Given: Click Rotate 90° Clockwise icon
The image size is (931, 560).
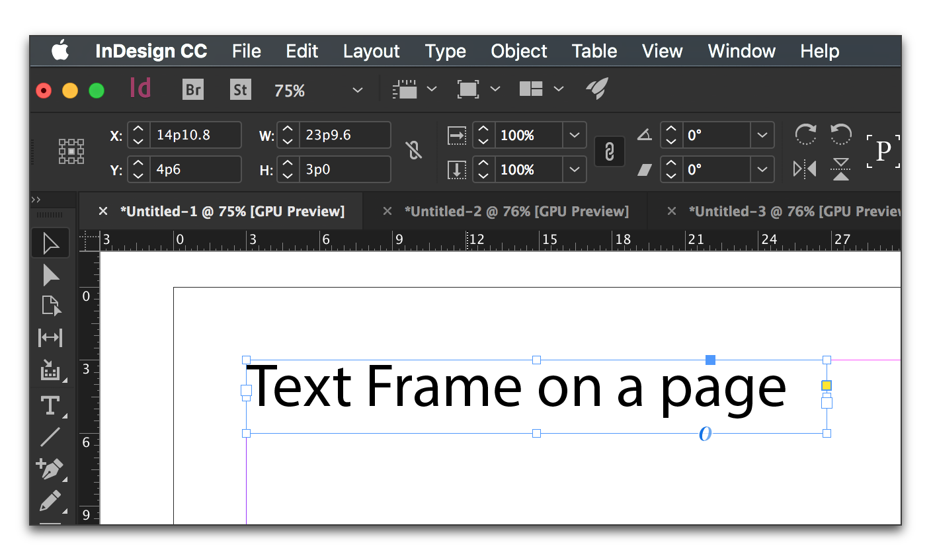Looking at the screenshot, I should click(x=805, y=134).
